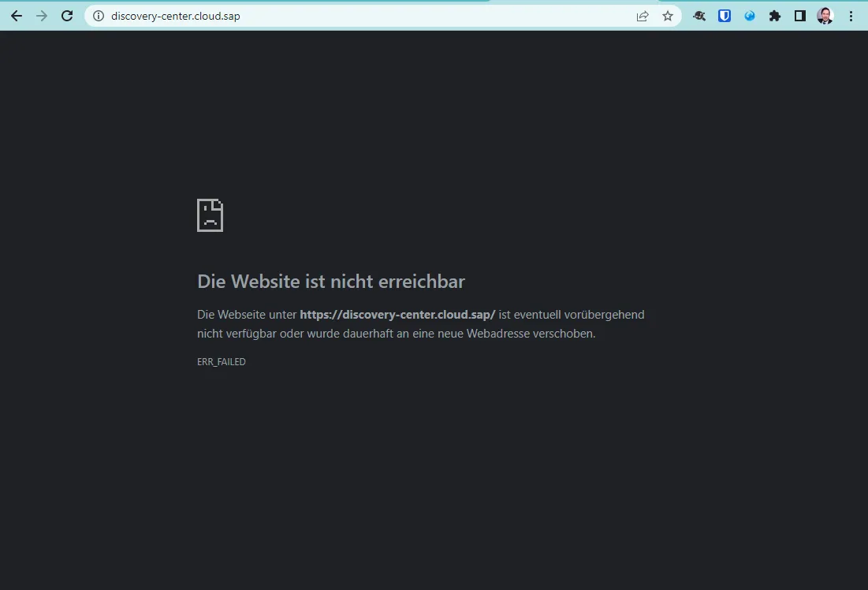Click the "Die Webseite unter" text

pyautogui.click(x=247, y=315)
